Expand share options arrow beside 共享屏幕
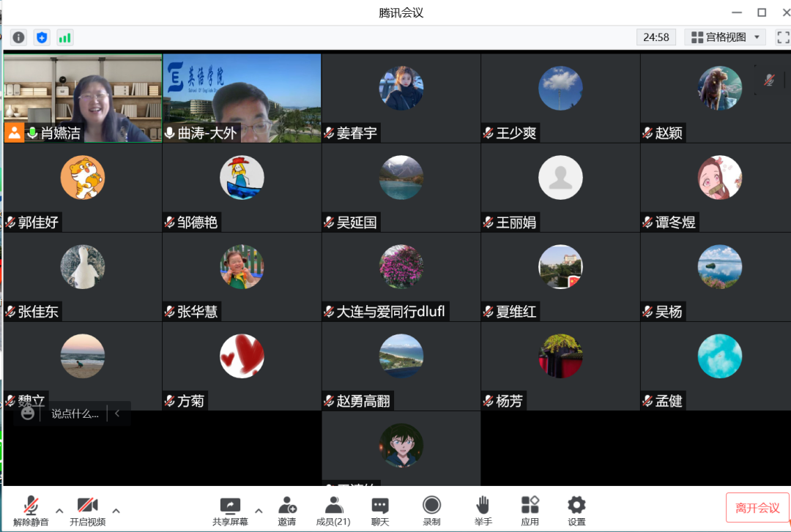 pyautogui.click(x=259, y=511)
